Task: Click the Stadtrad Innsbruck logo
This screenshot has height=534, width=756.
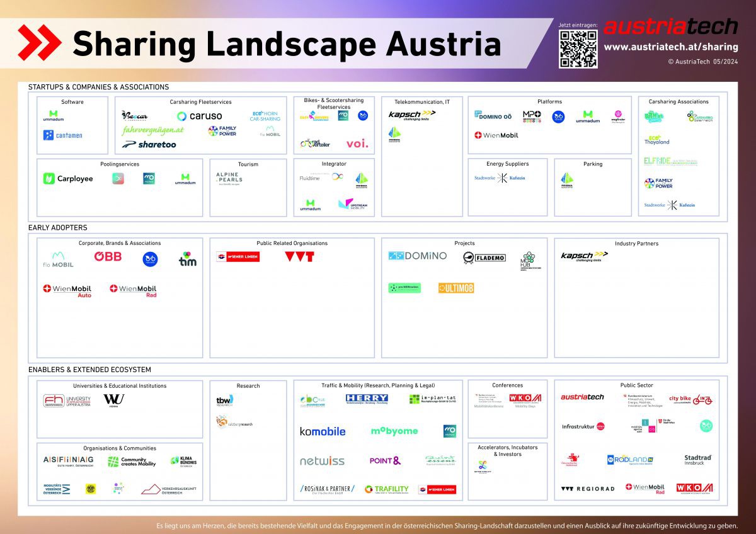Action: pyautogui.click(x=698, y=460)
